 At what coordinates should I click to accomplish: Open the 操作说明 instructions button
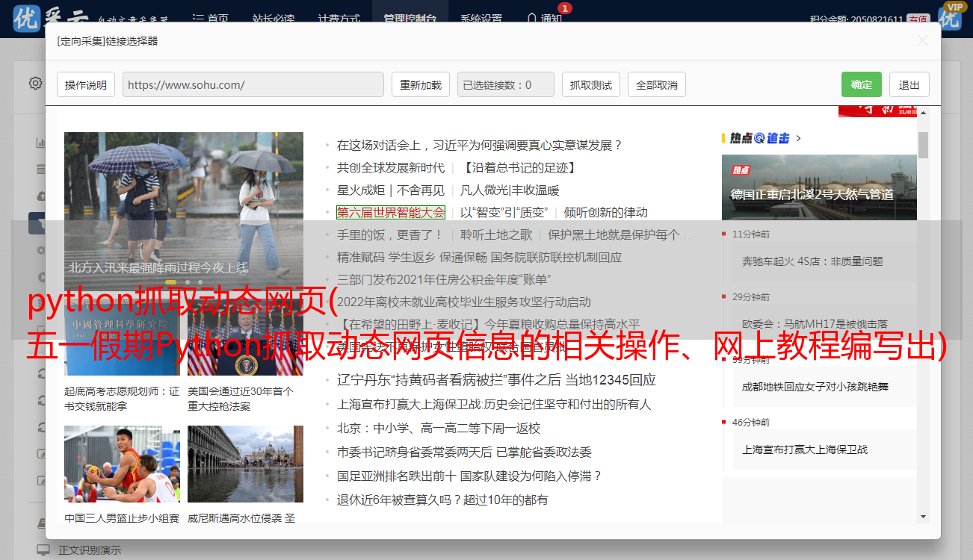point(86,84)
